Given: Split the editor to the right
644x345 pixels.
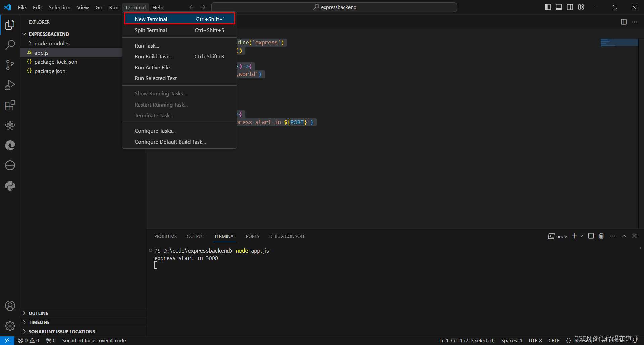Looking at the screenshot, I should (624, 22).
